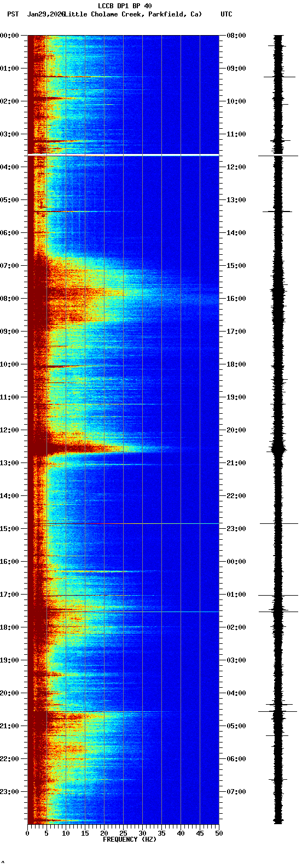Viewport: 302px width, 868px height.
Task: Click the '03:00' UTC time label on right axis
Action: [236, 660]
